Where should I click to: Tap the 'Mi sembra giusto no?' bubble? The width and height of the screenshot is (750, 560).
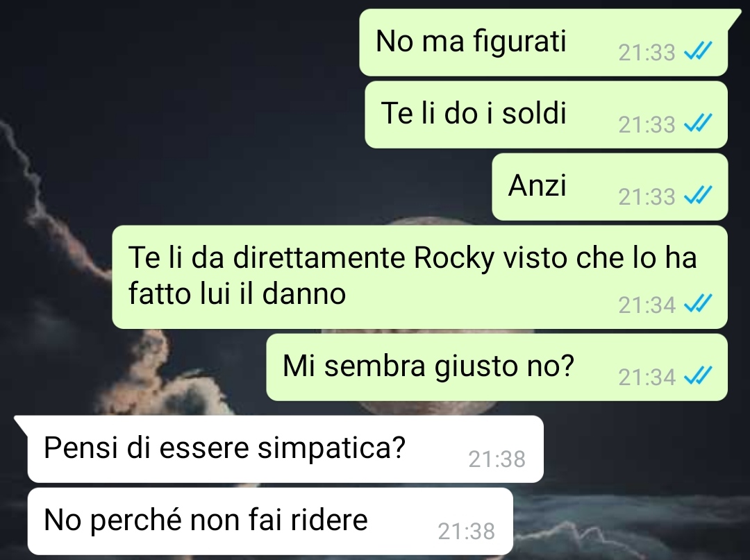[x=497, y=367]
